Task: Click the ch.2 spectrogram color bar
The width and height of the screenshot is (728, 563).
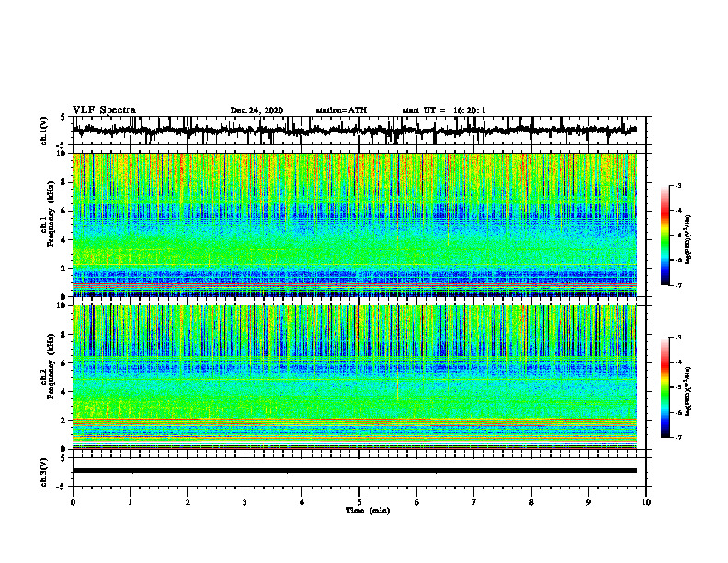Action: [x=665, y=387]
